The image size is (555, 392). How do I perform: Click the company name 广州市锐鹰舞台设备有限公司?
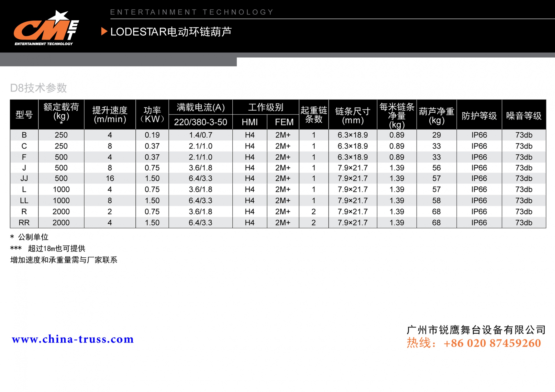(x=476, y=330)
